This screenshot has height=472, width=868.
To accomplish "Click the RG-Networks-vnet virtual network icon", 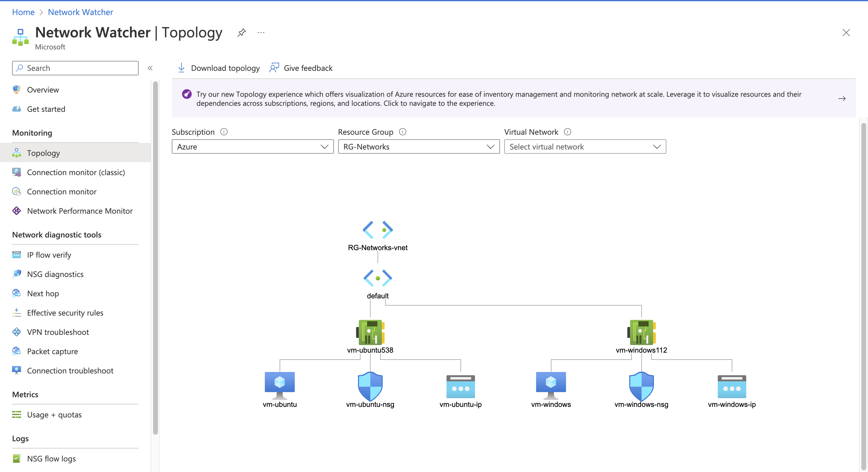I will 378,230.
